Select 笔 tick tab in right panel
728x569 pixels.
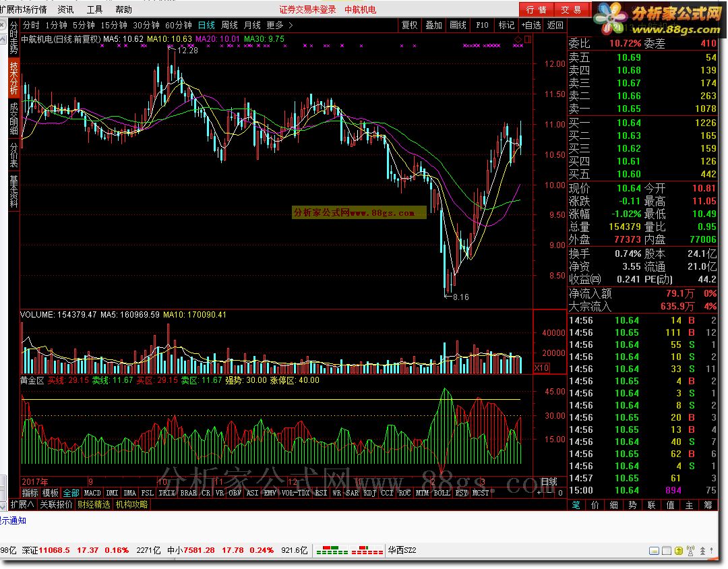(576, 505)
